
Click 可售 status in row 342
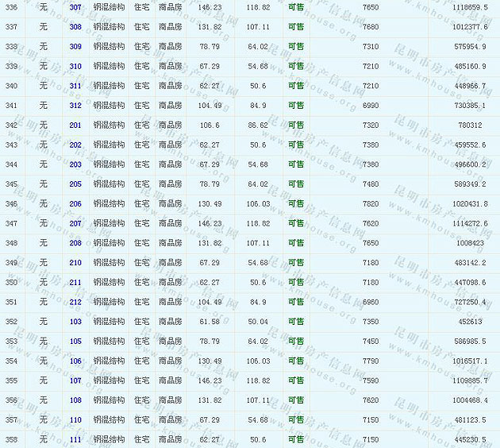click(x=296, y=126)
